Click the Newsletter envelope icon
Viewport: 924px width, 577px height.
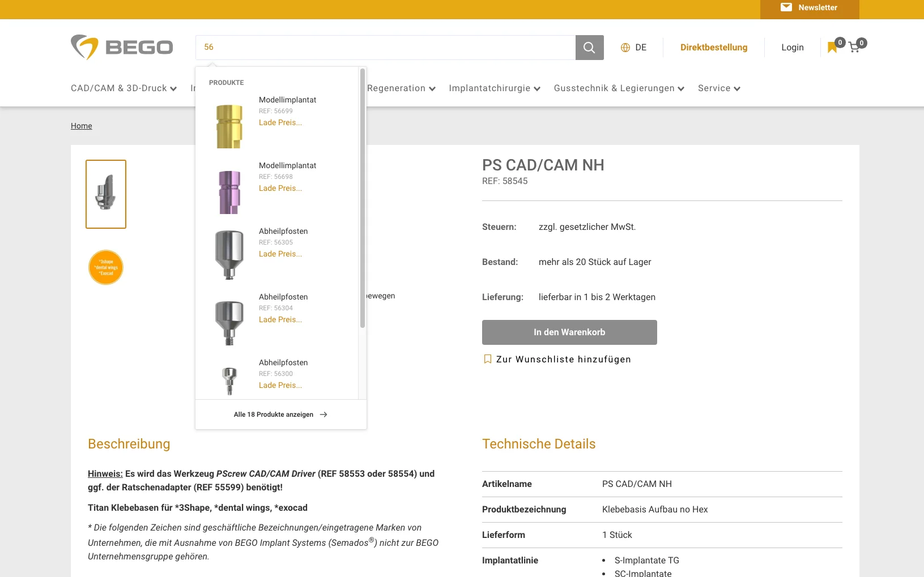[x=786, y=7]
